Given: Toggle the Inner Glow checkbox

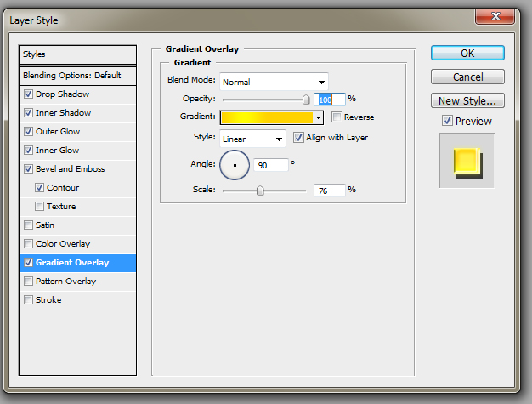Looking at the screenshot, I should (x=29, y=150).
